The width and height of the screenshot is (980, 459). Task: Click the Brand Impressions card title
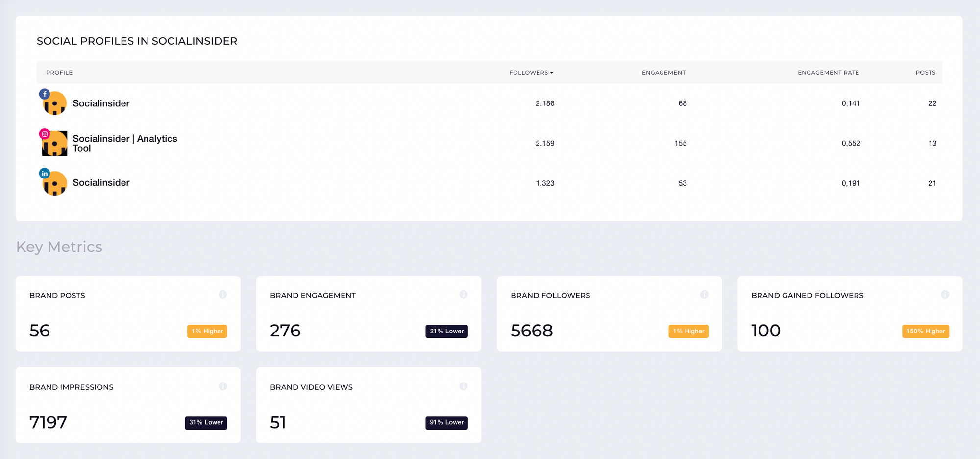(x=72, y=387)
